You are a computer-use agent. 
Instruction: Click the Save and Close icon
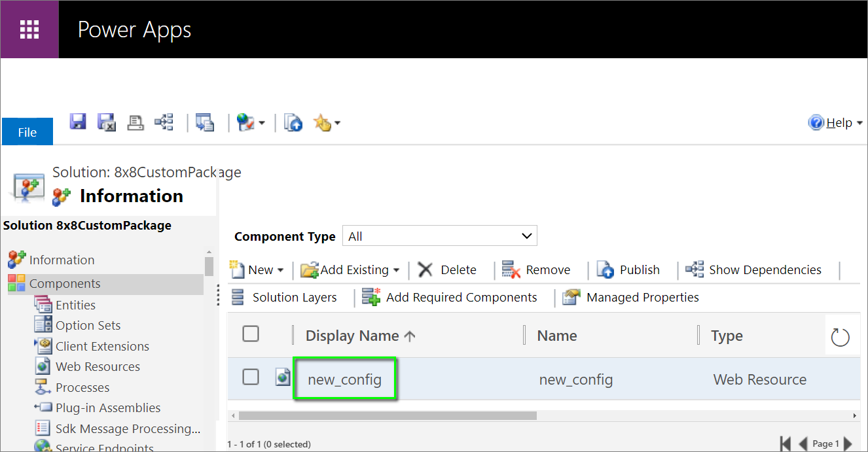tap(106, 122)
